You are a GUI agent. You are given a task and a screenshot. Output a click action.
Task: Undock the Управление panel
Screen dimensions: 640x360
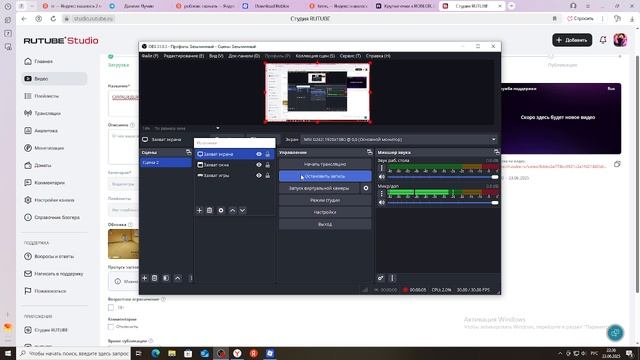(369, 152)
